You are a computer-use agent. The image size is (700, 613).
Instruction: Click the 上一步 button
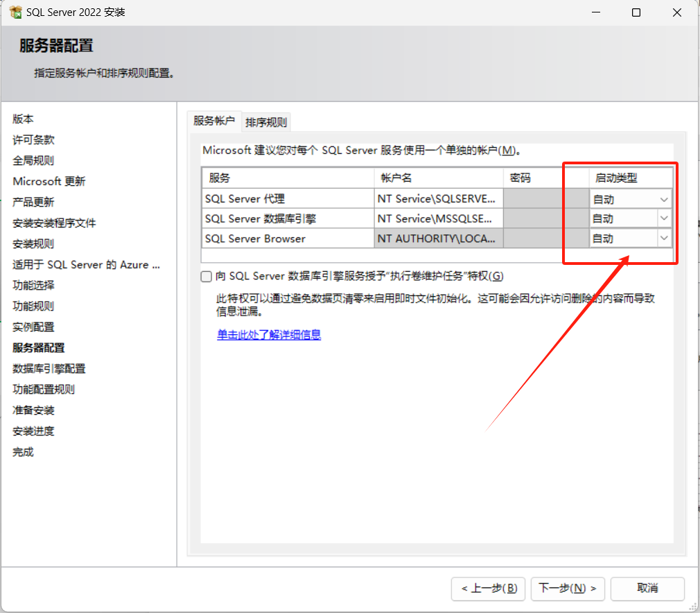[489, 589]
